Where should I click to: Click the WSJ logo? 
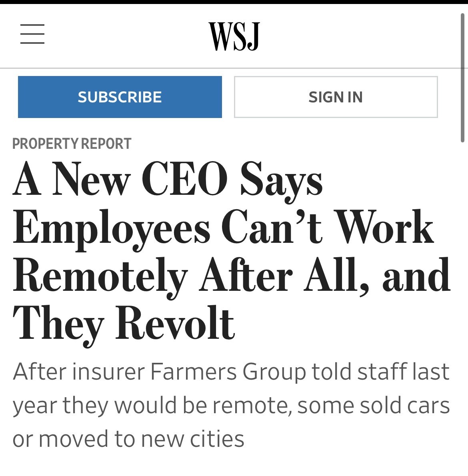click(234, 36)
